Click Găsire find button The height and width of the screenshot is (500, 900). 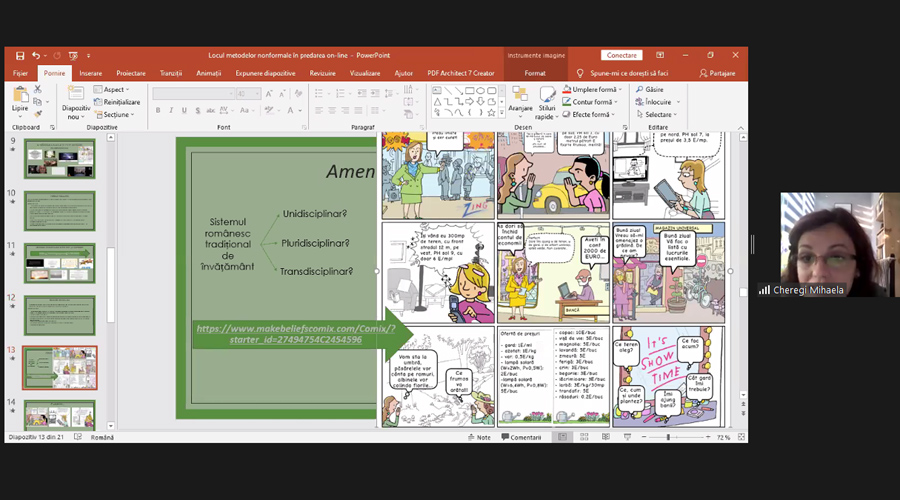coord(649,90)
